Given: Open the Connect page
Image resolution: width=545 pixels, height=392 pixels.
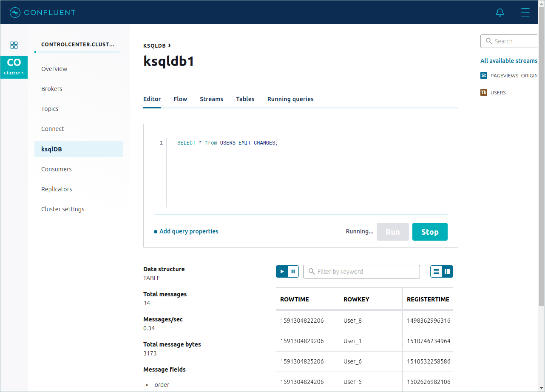Looking at the screenshot, I should pos(53,129).
